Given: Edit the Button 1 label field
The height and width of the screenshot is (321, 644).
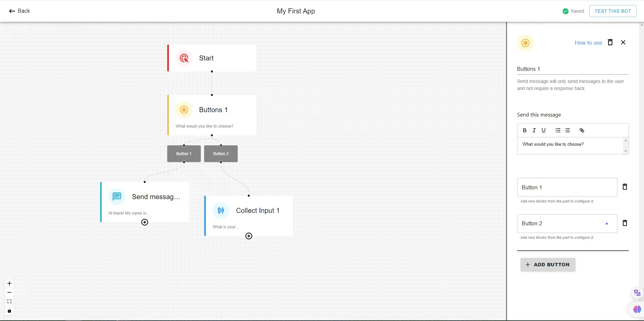Looking at the screenshot, I should tap(567, 187).
